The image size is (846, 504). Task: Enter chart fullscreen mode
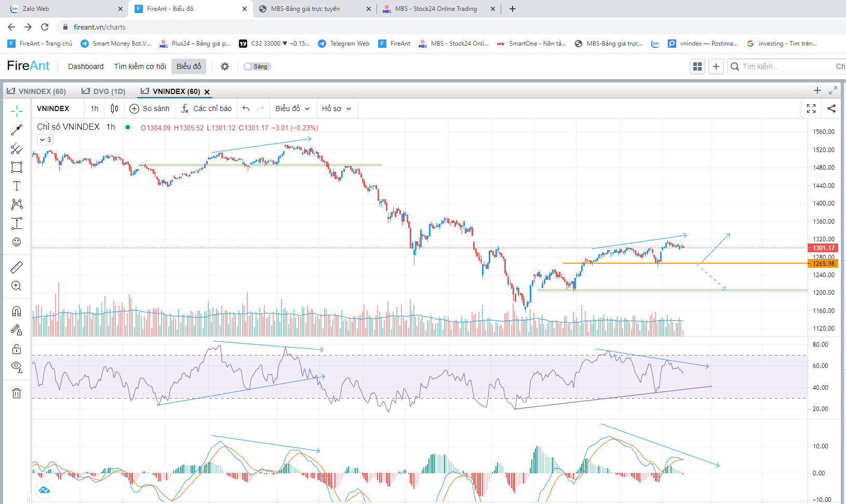pyautogui.click(x=811, y=108)
